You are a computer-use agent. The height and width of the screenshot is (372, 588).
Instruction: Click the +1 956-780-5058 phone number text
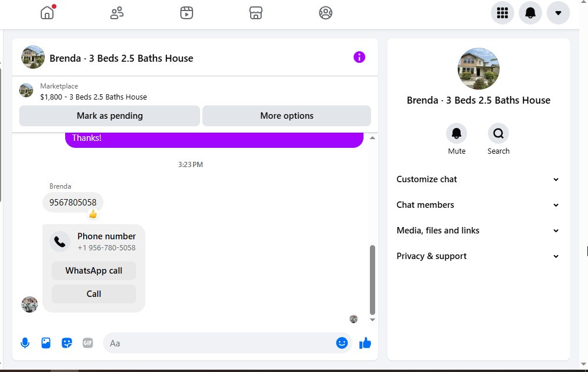click(x=106, y=248)
